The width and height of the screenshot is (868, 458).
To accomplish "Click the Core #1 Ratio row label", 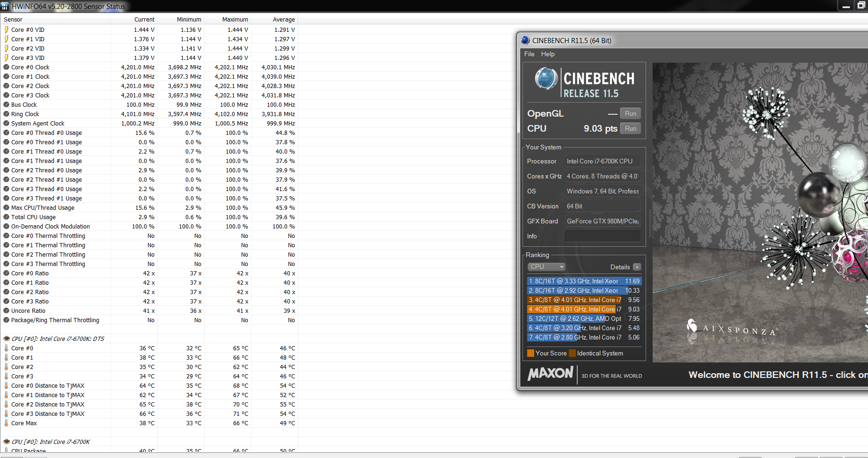I will tap(30, 282).
